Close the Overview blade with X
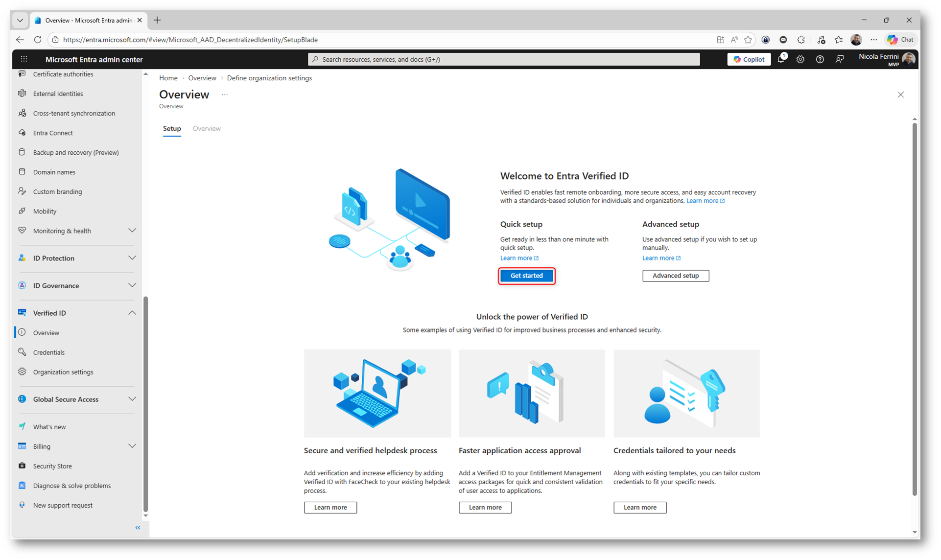941x560 pixels. point(900,95)
